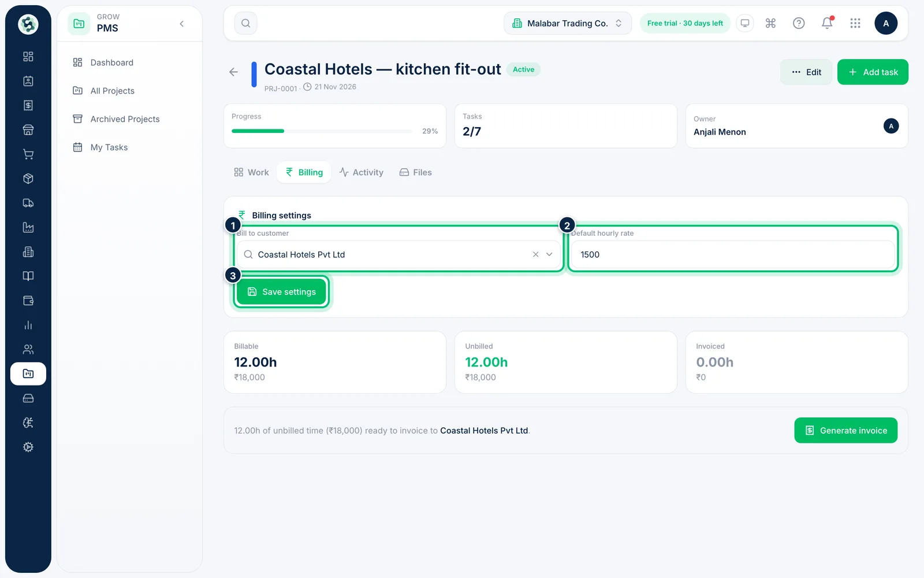Click the Save settings button

coord(282,292)
